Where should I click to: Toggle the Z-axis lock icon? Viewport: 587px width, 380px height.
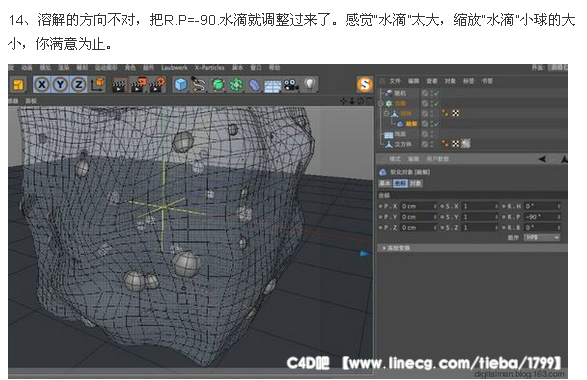(78, 85)
